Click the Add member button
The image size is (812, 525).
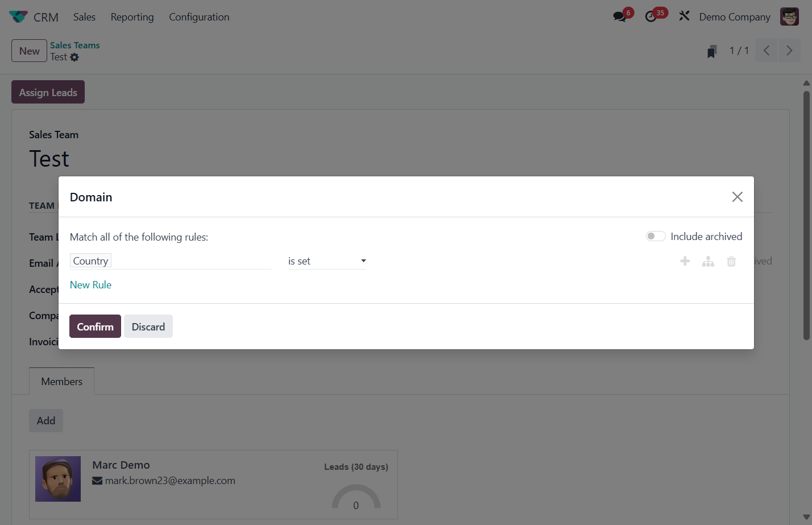click(46, 421)
